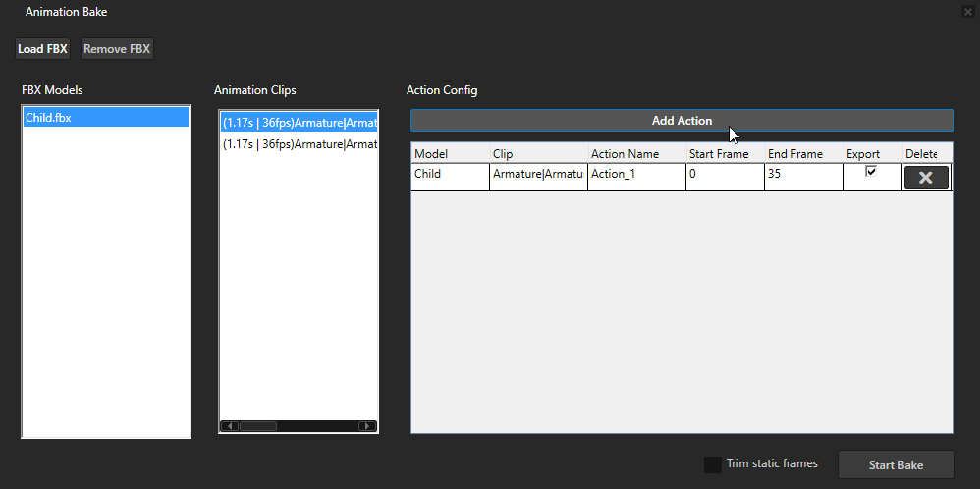Close the Animation Bake window
The image size is (980, 489).
coord(968,11)
